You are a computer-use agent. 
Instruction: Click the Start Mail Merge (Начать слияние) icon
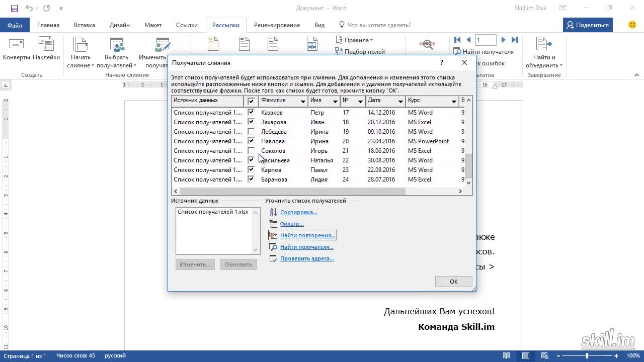[80, 44]
